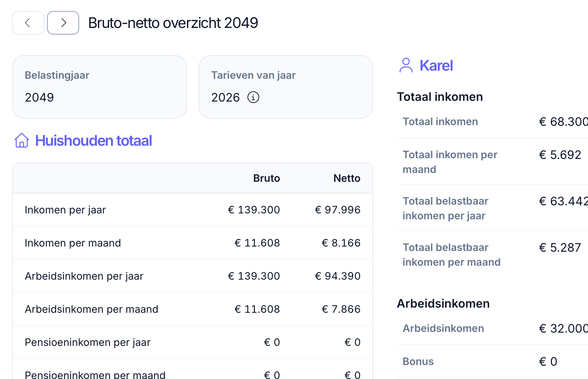Select bruto € 0 in Pensioeninkomen per jaar row
The image size is (588, 379).
(272, 342)
